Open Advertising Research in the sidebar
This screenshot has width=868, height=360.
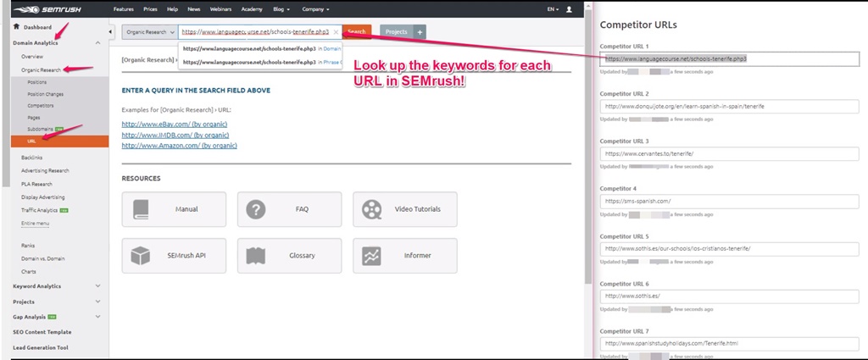(46, 171)
